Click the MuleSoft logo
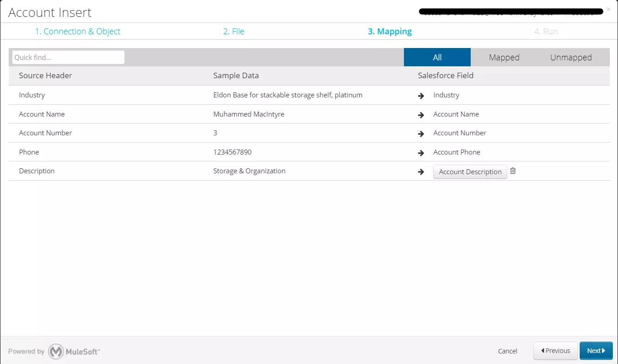This screenshot has width=618, height=364. tap(74, 351)
